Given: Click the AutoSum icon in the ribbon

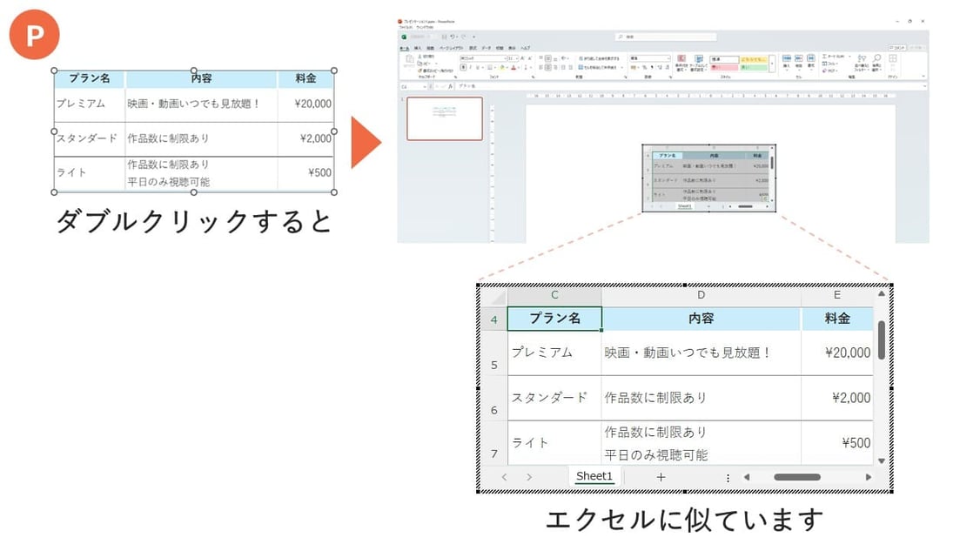Looking at the screenshot, I should (825, 56).
